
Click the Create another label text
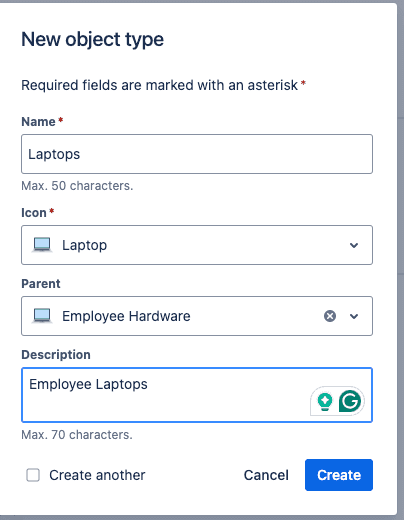[97, 475]
